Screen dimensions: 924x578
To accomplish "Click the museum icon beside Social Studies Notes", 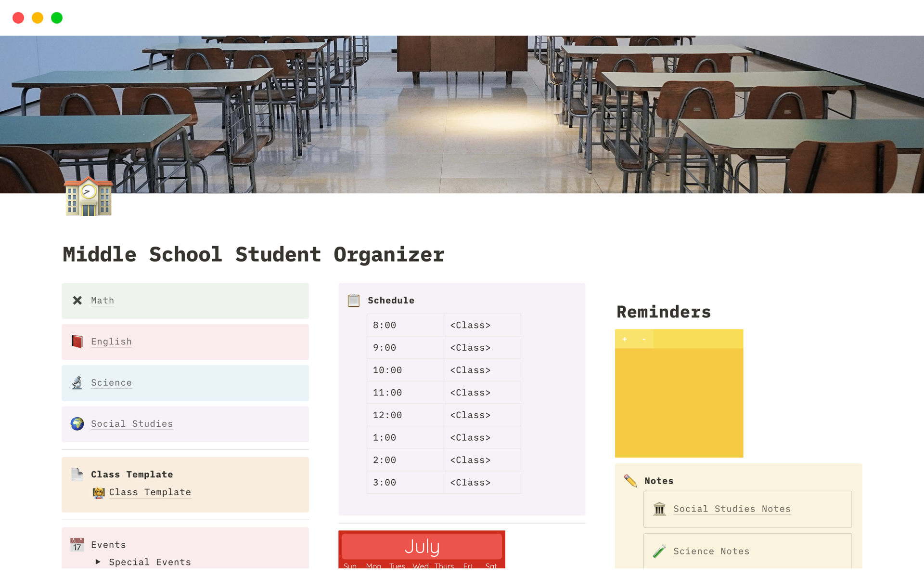I will [x=659, y=509].
